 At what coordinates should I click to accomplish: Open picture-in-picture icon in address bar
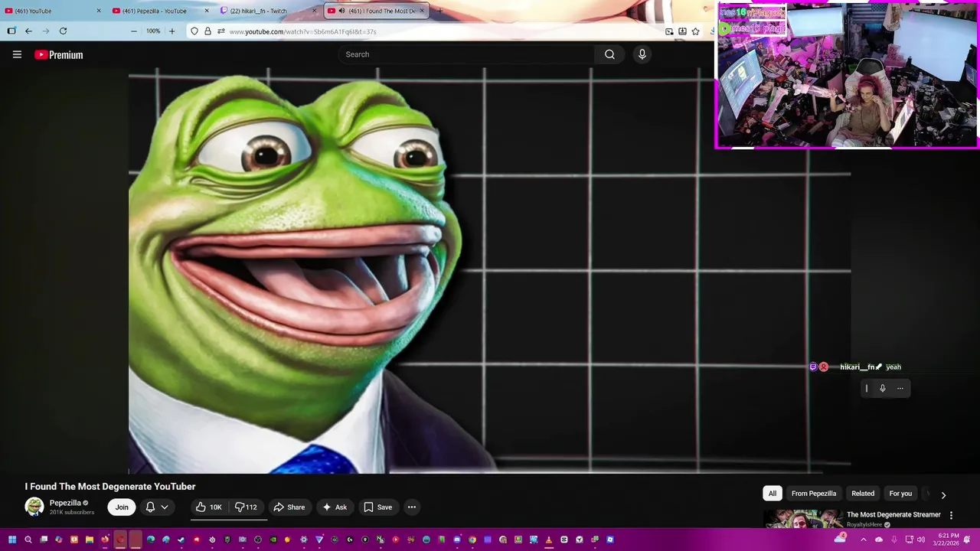pos(669,31)
